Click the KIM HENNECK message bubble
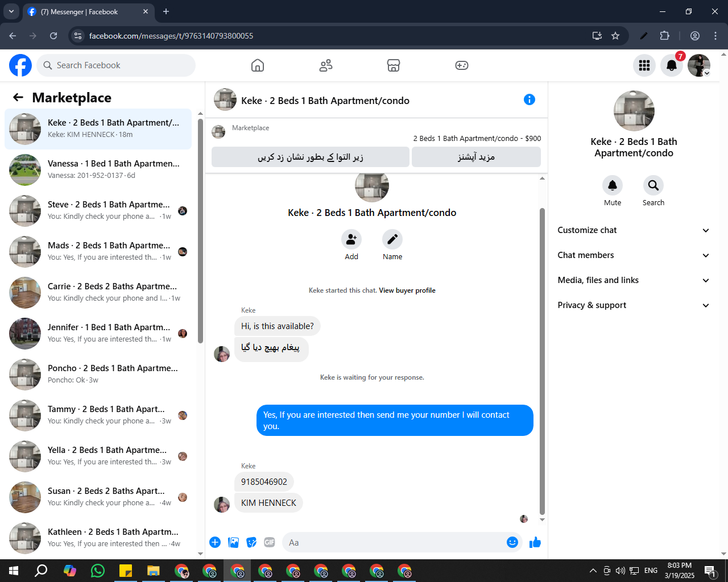The height and width of the screenshot is (582, 728). [x=268, y=503]
